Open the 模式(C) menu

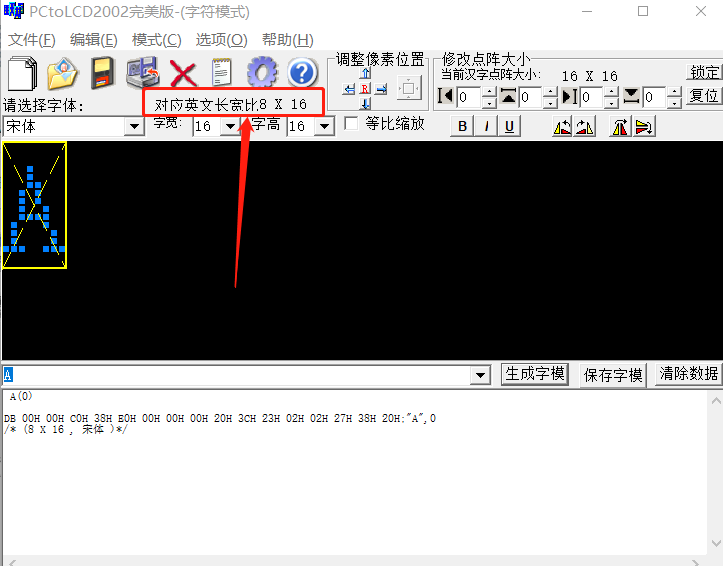pos(156,40)
